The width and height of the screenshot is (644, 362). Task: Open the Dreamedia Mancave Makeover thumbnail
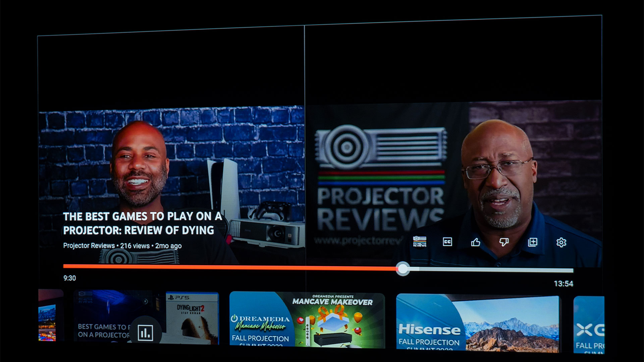307,320
